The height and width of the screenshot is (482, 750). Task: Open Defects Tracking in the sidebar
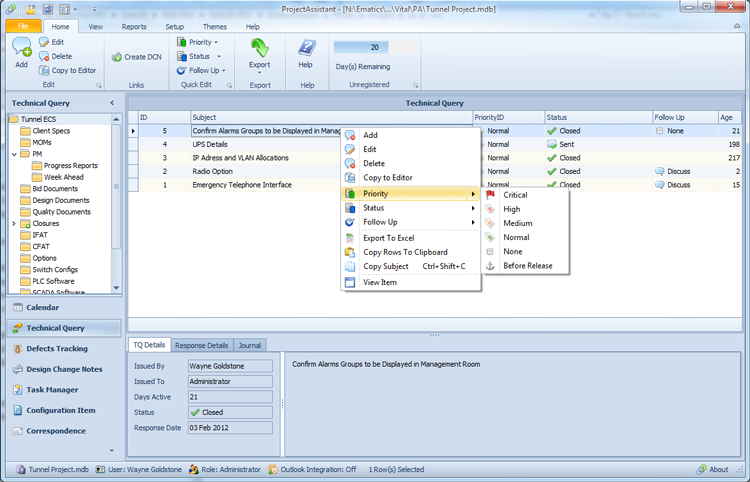(x=64, y=349)
